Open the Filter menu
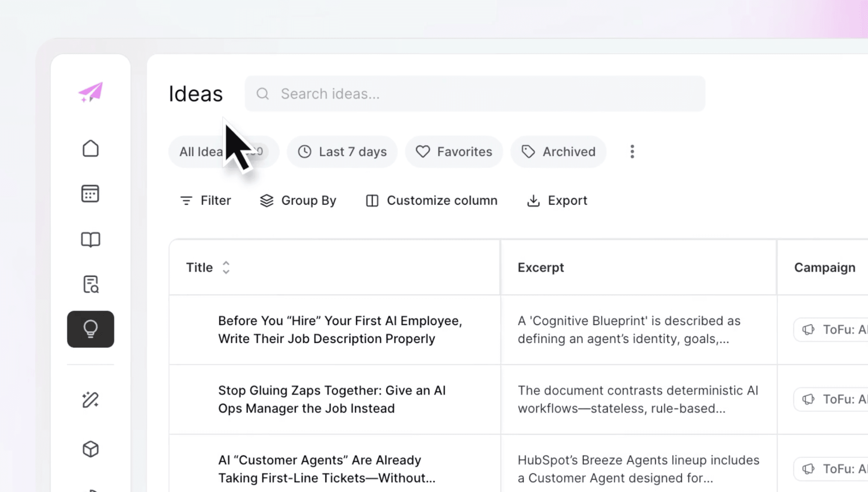 205,201
